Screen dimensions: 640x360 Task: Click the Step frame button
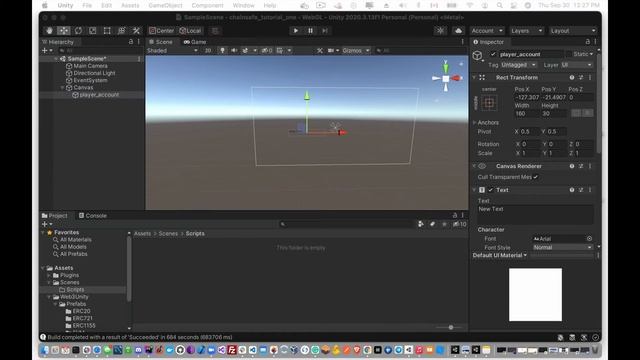pos(325,31)
